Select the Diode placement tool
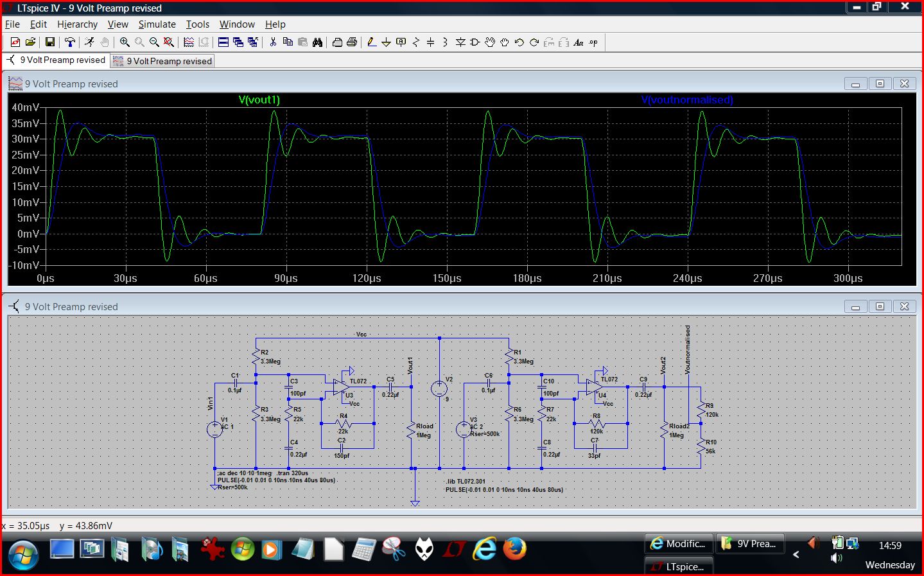 tap(460, 42)
